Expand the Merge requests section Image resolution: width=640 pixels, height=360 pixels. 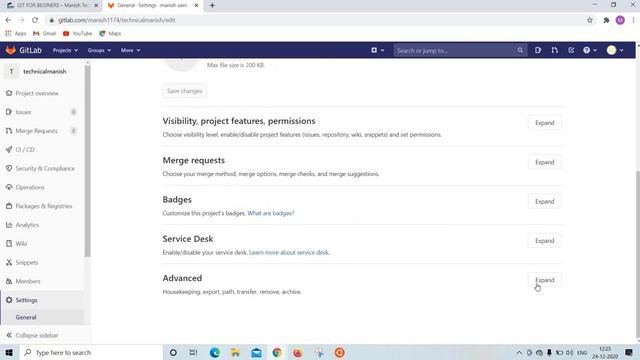544,162
